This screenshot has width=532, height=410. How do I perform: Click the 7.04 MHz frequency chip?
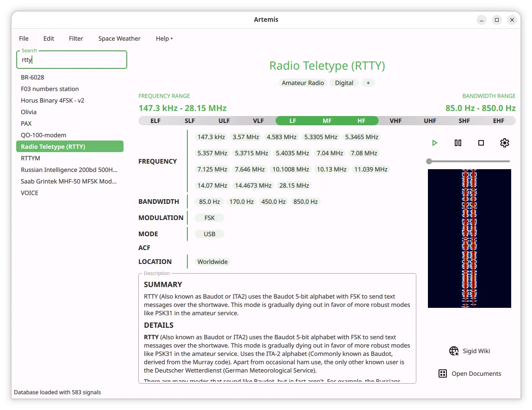[x=330, y=153]
